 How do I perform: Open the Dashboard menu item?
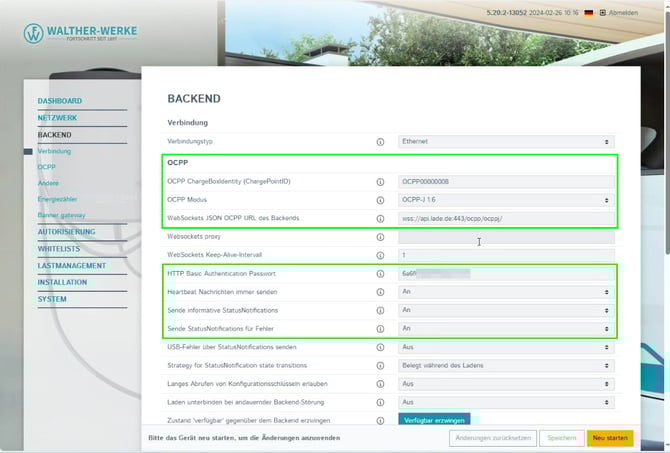click(x=60, y=101)
